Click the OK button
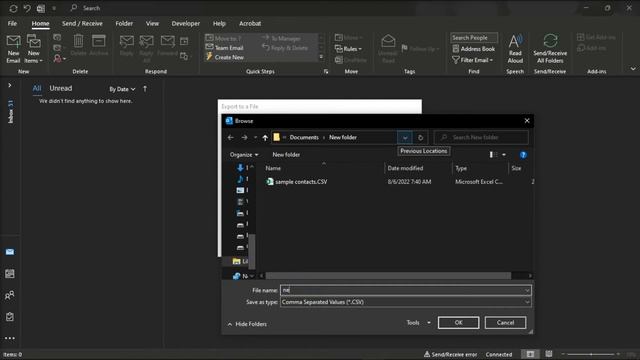 click(458, 322)
